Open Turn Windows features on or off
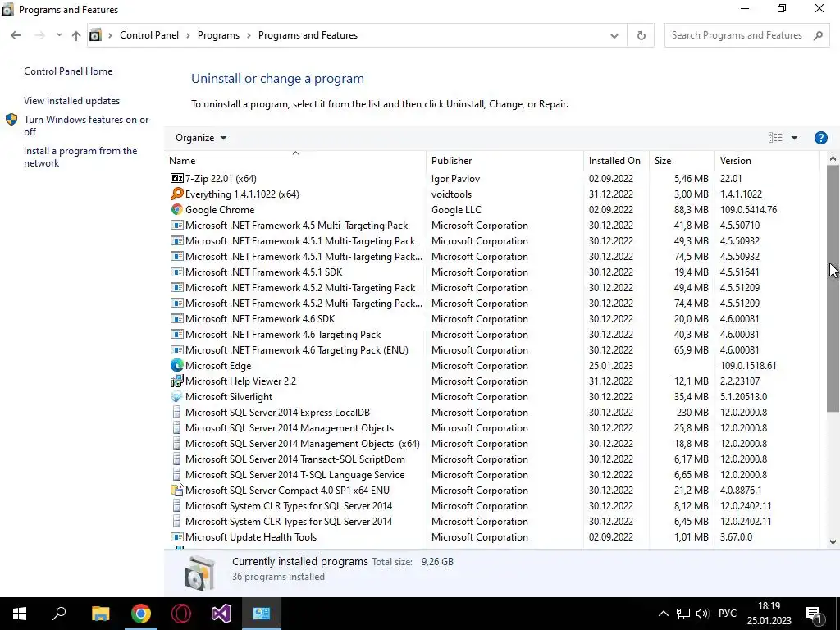840x630 pixels. click(x=86, y=126)
